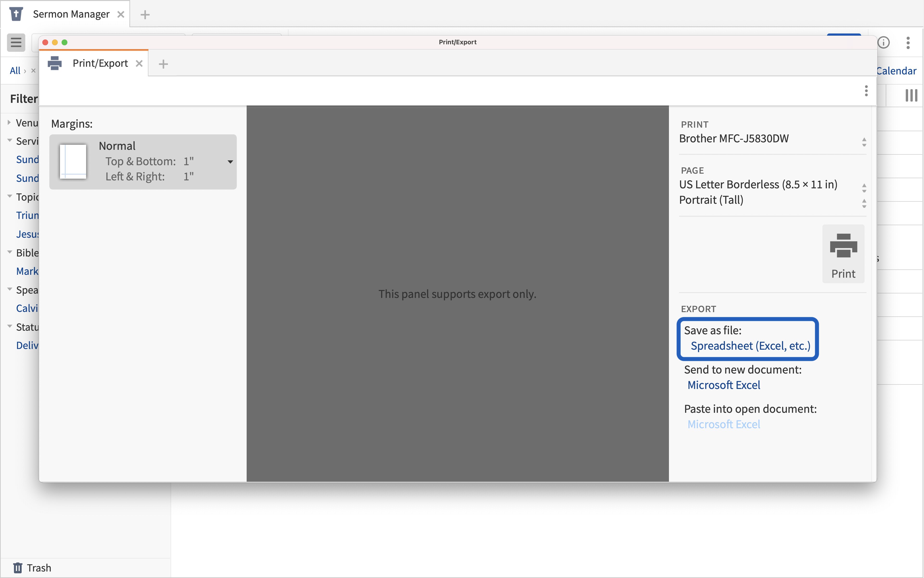Click the EXPORT section heading
This screenshot has width=924, height=578.
[698, 309]
